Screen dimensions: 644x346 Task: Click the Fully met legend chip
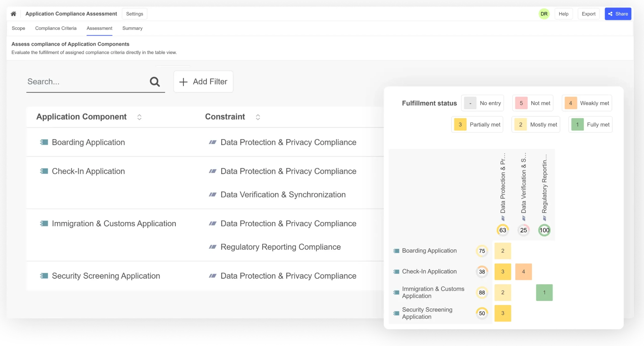tap(590, 124)
